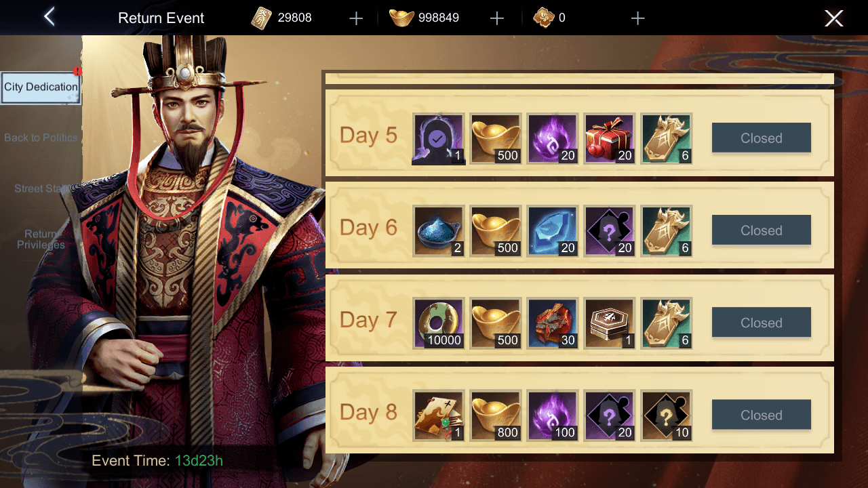Open the City Dedication tab
This screenshot has width=868, height=488.
pyautogui.click(x=41, y=87)
